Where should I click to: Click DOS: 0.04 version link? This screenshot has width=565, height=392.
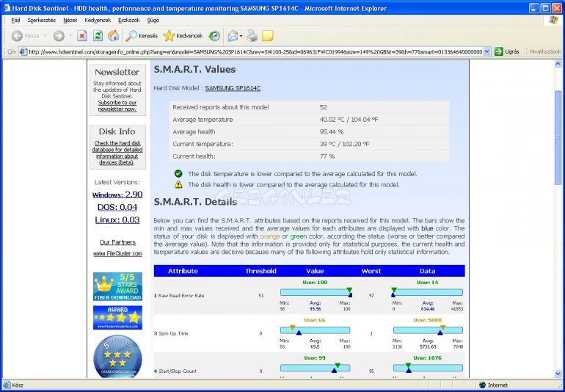pos(117,207)
